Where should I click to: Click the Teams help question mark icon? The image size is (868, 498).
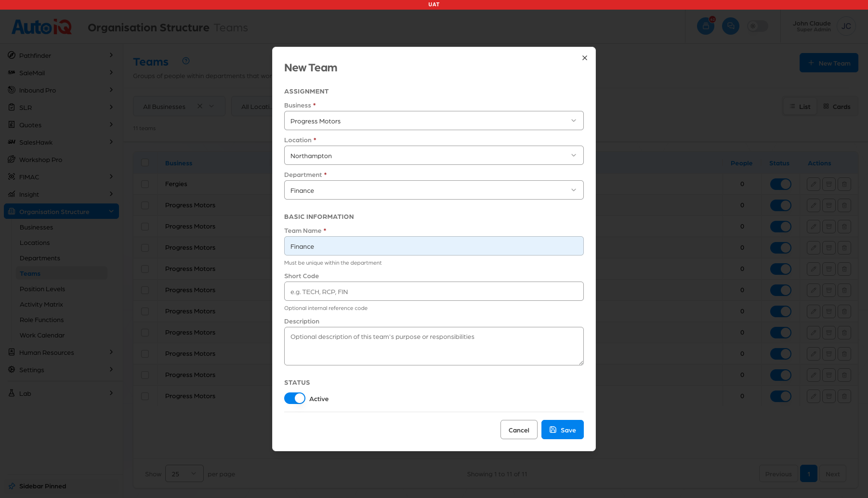[186, 61]
